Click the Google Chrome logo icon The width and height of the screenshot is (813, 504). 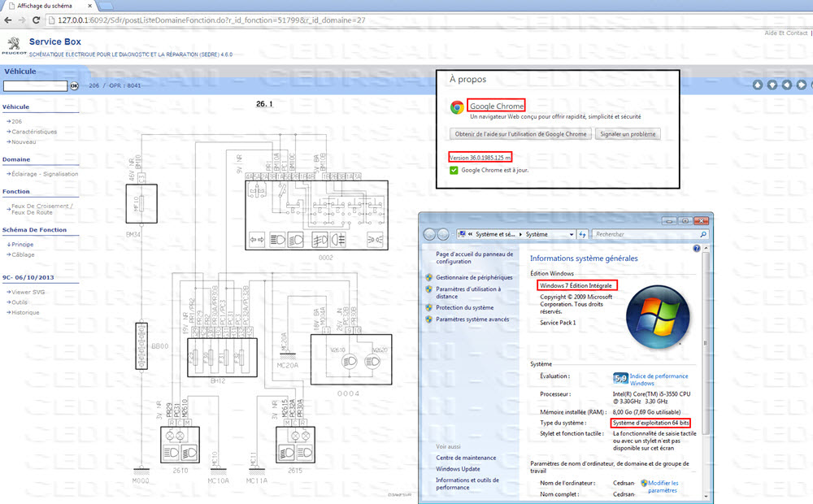457,107
